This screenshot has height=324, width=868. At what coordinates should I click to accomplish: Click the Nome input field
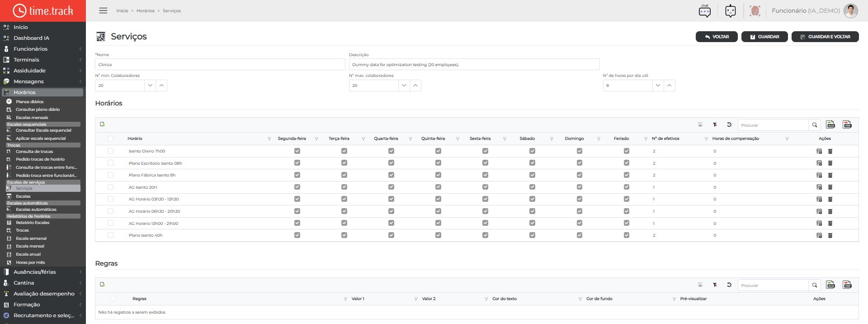click(220, 64)
